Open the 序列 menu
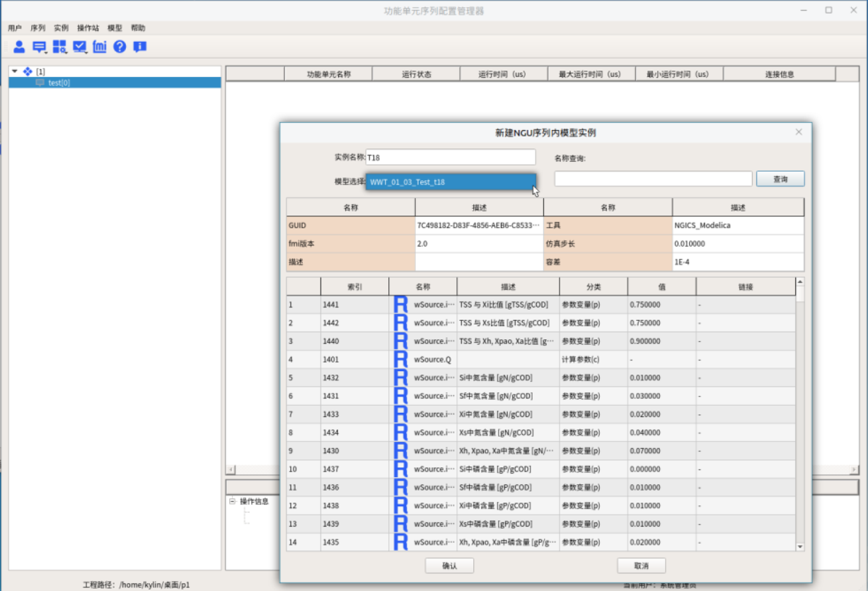868x591 pixels. coord(38,28)
